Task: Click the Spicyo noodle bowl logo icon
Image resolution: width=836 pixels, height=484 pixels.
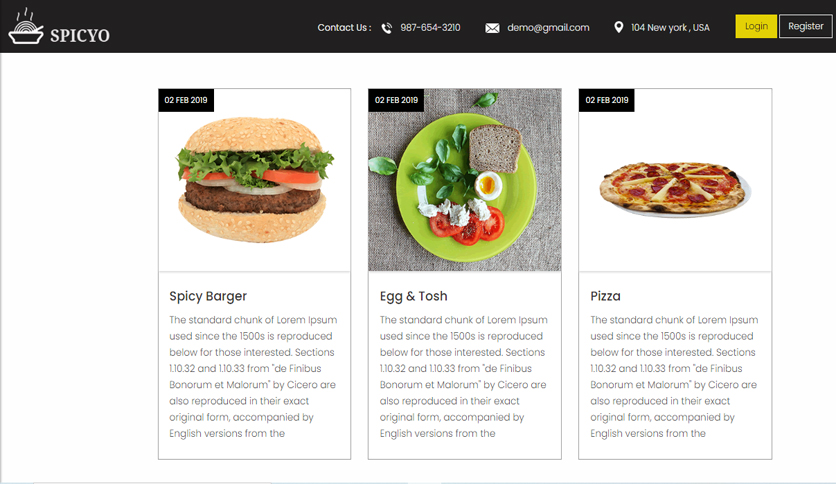Action: pyautogui.click(x=26, y=26)
